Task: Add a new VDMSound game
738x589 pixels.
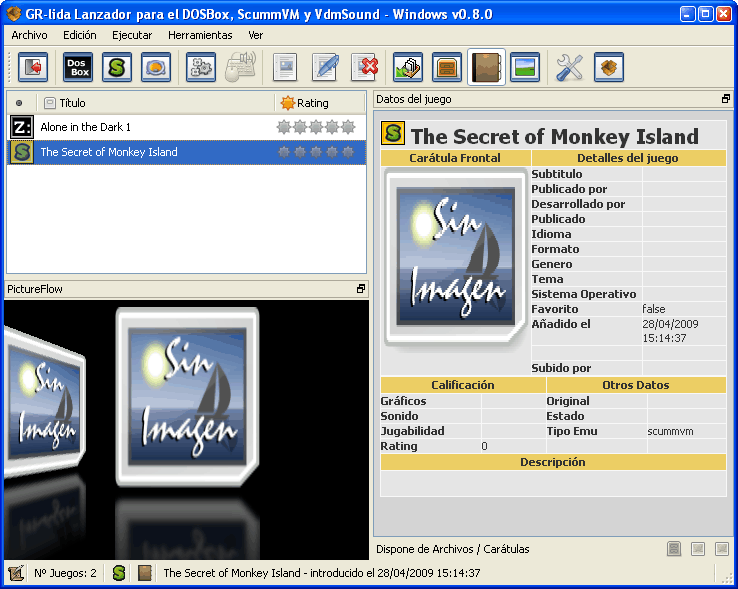Action: coord(156,67)
